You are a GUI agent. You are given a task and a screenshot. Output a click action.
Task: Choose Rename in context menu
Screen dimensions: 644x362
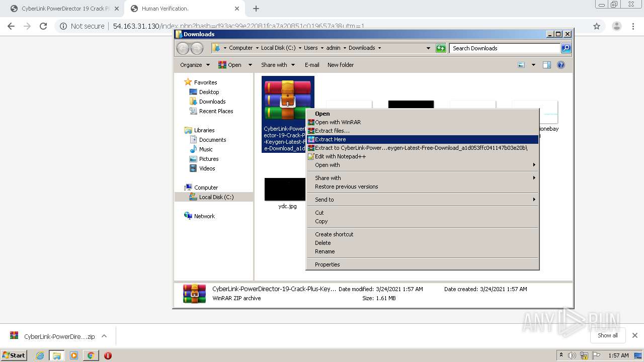tap(423, 251)
